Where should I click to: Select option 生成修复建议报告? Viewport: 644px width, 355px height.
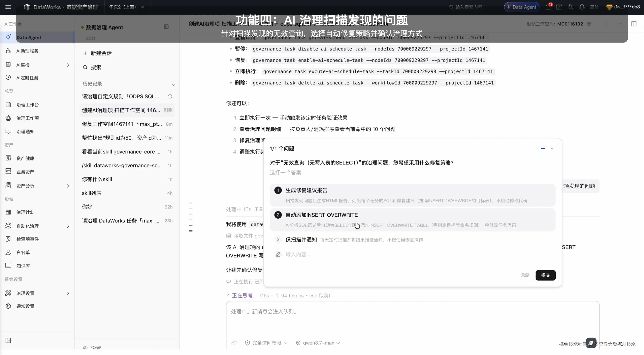pyautogui.click(x=412, y=195)
